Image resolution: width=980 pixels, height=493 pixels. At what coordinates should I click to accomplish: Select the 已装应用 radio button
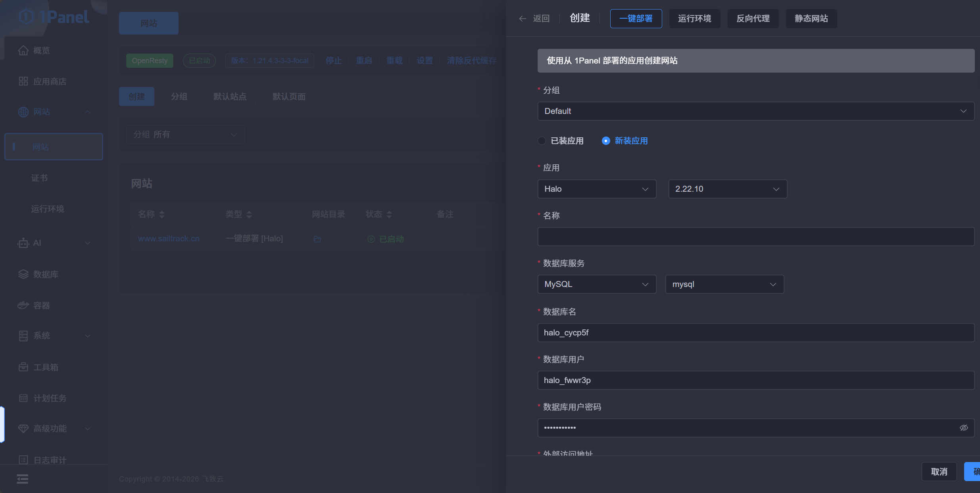542,141
